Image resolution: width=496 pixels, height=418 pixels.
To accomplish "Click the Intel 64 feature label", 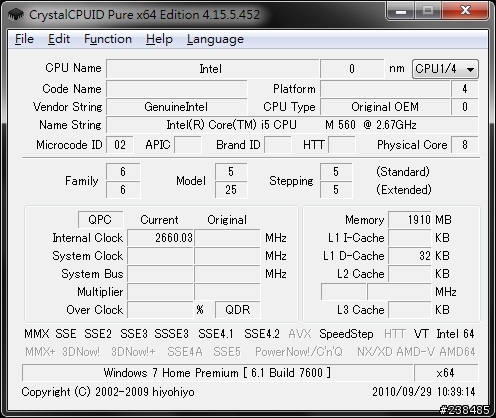I will 455,334.
